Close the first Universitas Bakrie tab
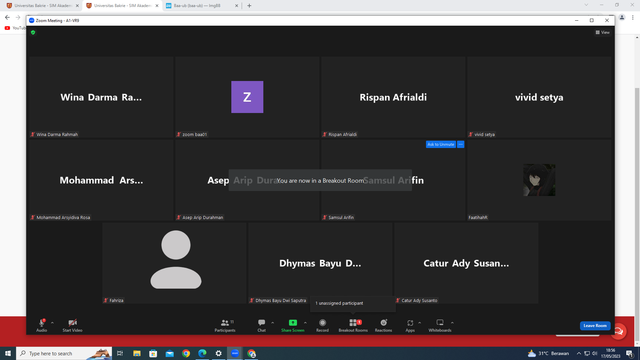The width and height of the screenshot is (640, 360). [x=77, y=6]
